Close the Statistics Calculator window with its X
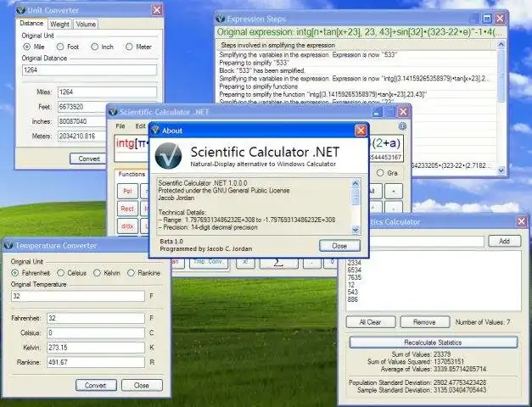 click(x=522, y=222)
